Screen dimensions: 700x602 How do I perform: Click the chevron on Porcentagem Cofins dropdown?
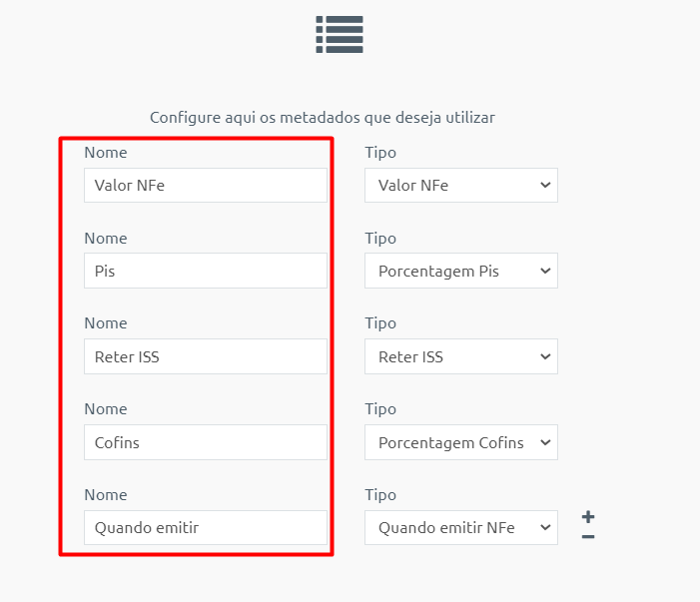pos(545,442)
